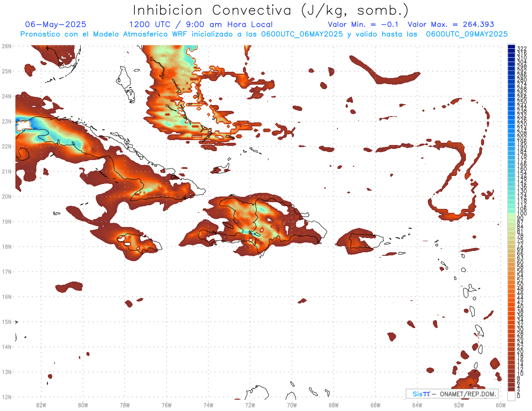Click the 19N latitude label
This screenshot has height=411, width=532.
7,221
